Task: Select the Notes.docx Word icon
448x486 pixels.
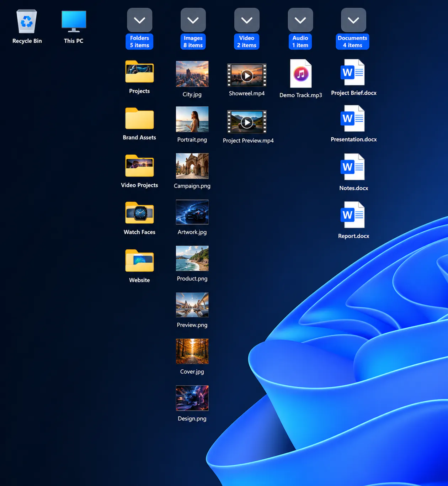Action: pyautogui.click(x=353, y=167)
